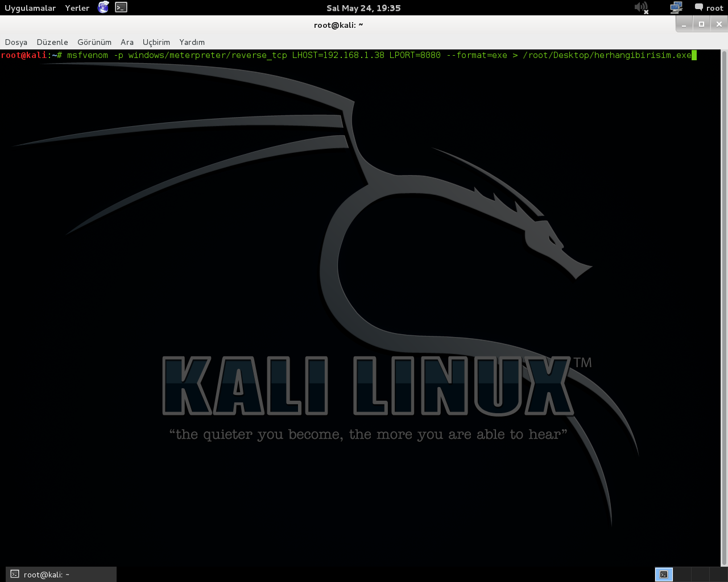Switch to the second workspace
Viewport: 728px width, 582px height.
[x=681, y=574]
